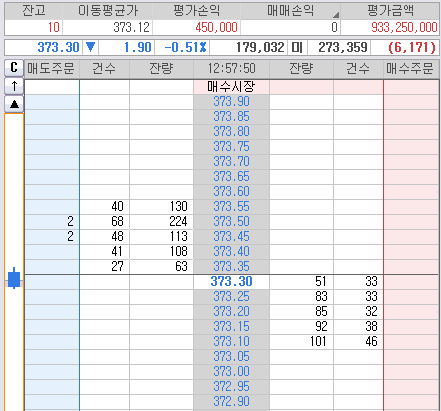Image resolution: width=441 pixels, height=411 pixels.
Task: Click the 매수시장 market-buy cell
Action: click(231, 87)
